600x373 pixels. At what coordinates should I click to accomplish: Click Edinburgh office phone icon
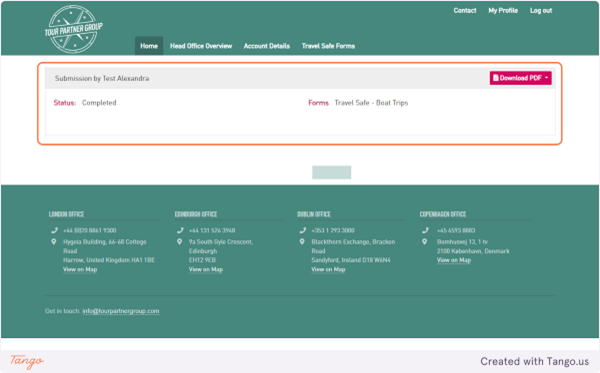180,230
